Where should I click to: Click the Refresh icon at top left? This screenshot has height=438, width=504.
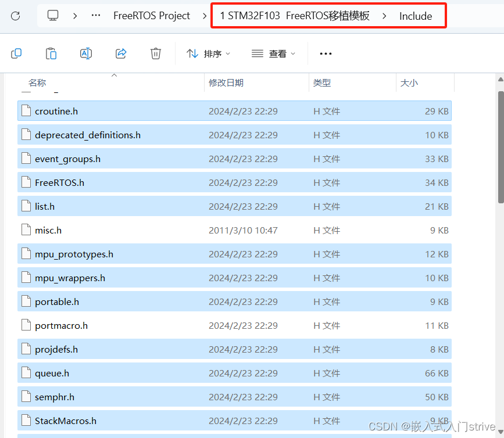click(16, 16)
